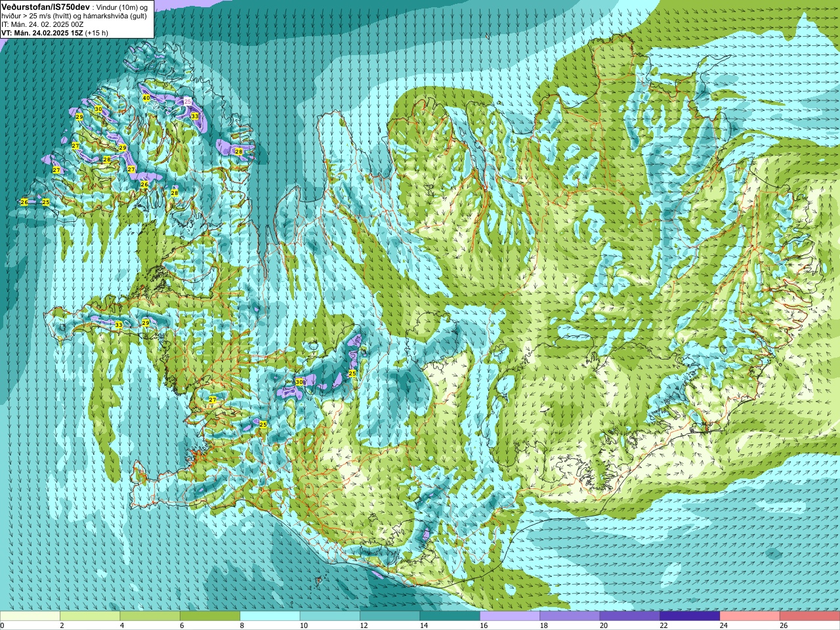Click the legend tick label "22"
The width and height of the screenshot is (840, 630).
tap(663, 625)
